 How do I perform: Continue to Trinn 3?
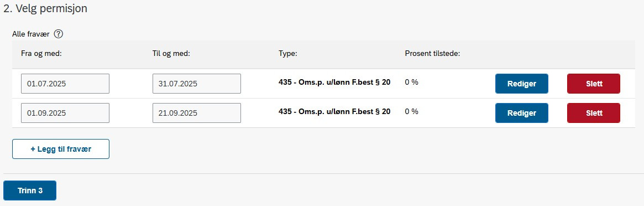pos(30,190)
